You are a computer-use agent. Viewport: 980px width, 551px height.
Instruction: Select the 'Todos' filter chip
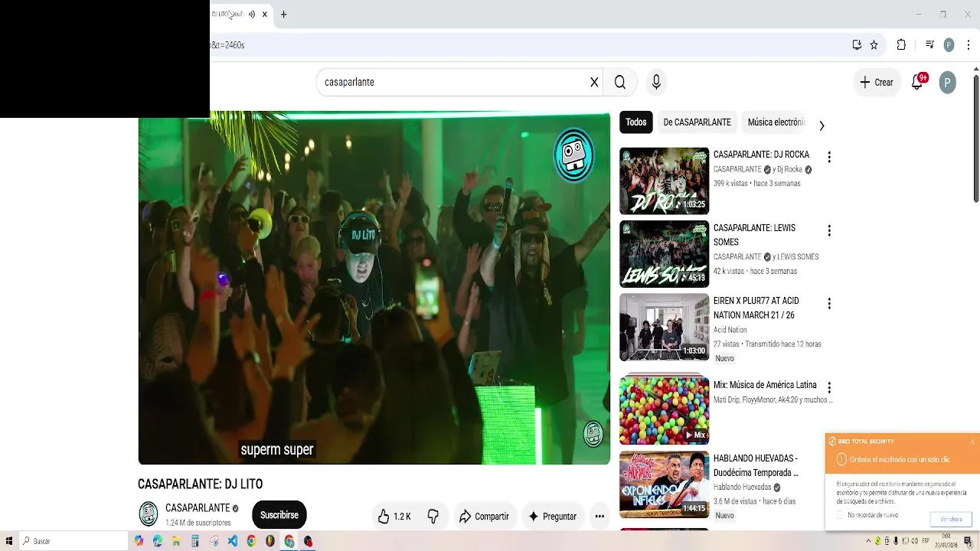pyautogui.click(x=635, y=122)
